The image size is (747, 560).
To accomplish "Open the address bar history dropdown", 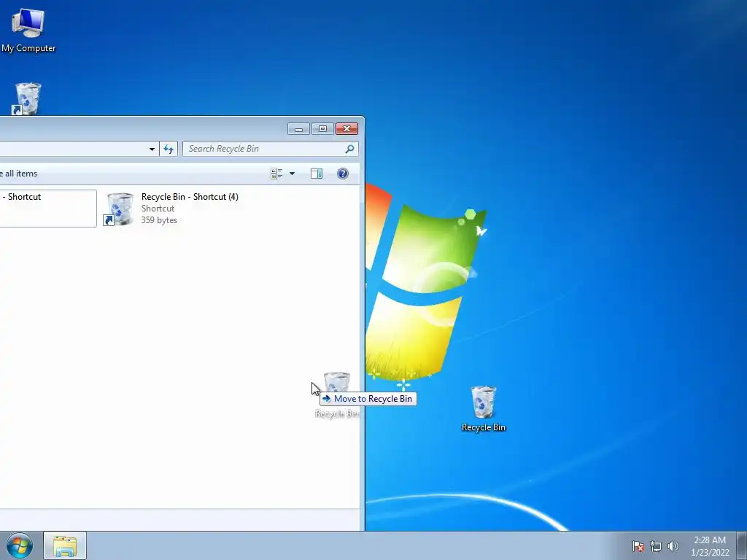I will 152,149.
